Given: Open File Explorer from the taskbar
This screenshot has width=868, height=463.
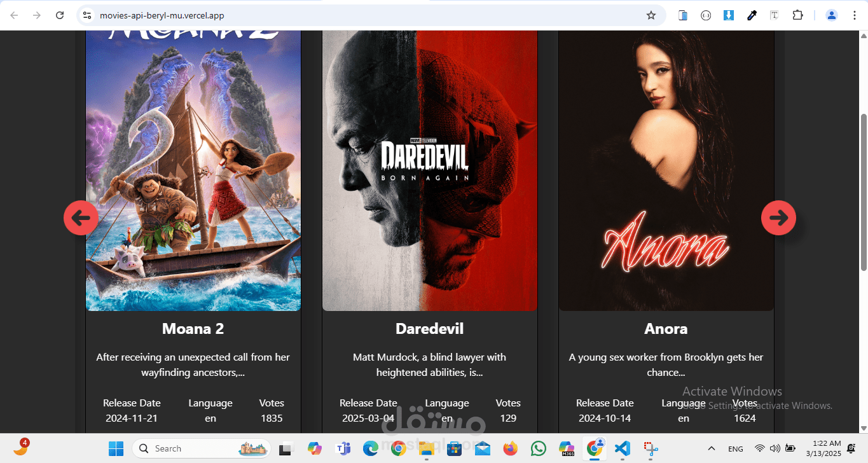Looking at the screenshot, I should pyautogui.click(x=426, y=448).
